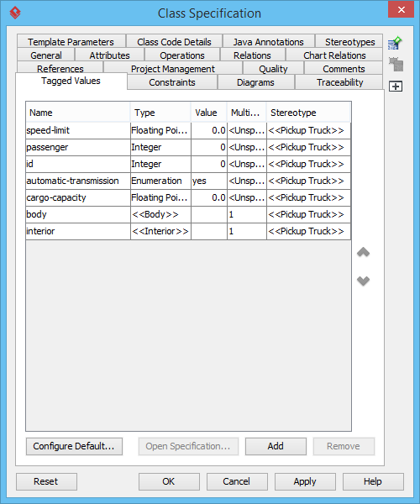The height and width of the screenshot is (504, 420).
Task: Move the tagged value down with the arrow
Action: click(363, 281)
